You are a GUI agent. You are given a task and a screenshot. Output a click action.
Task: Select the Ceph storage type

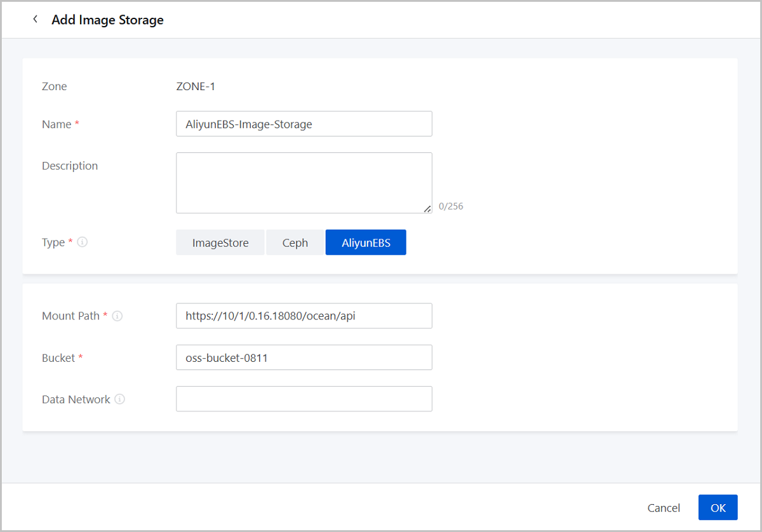click(x=295, y=243)
